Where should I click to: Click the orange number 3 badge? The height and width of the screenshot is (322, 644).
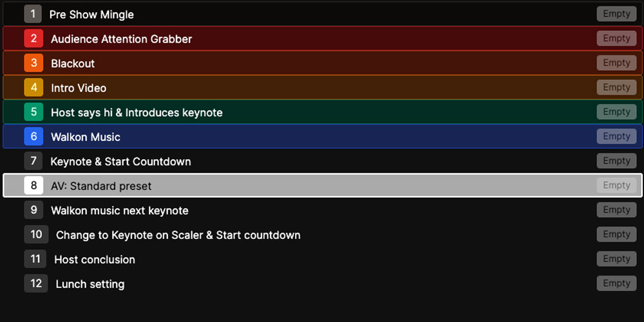[x=33, y=63]
